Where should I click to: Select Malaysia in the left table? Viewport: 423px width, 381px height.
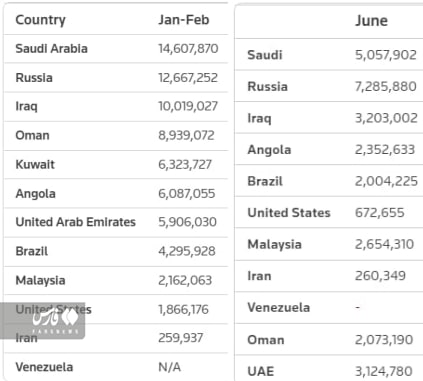coord(40,280)
